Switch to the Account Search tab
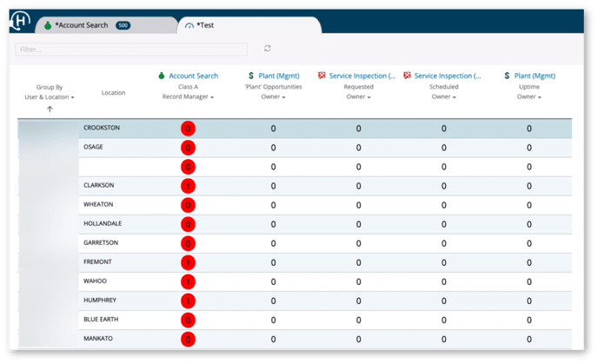The height and width of the screenshot is (364, 598). click(x=81, y=25)
